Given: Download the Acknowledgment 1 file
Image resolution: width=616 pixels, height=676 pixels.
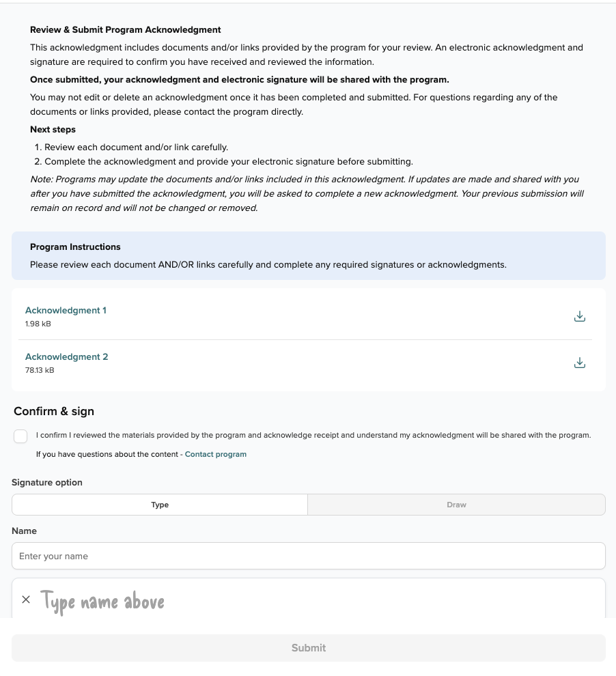Looking at the screenshot, I should (x=579, y=316).
